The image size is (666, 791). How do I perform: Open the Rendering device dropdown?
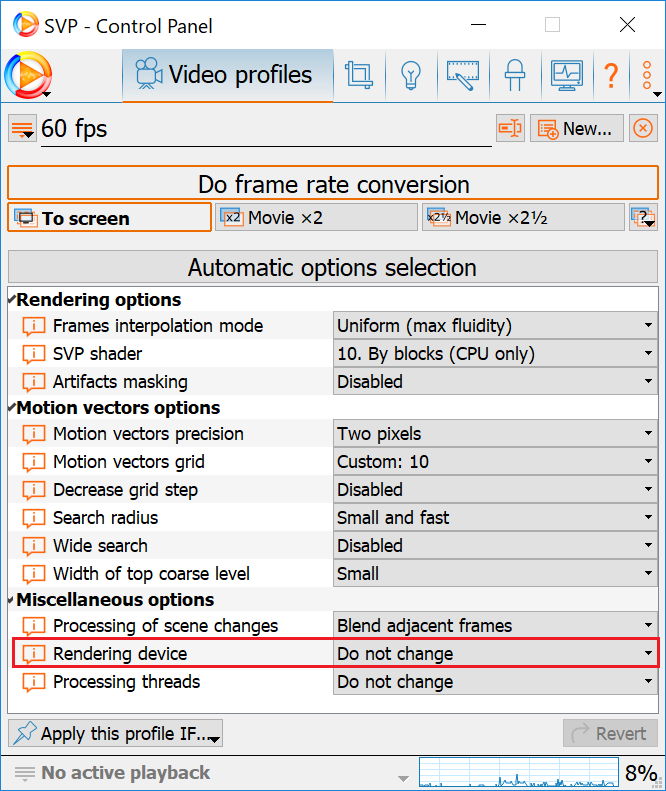click(x=495, y=654)
